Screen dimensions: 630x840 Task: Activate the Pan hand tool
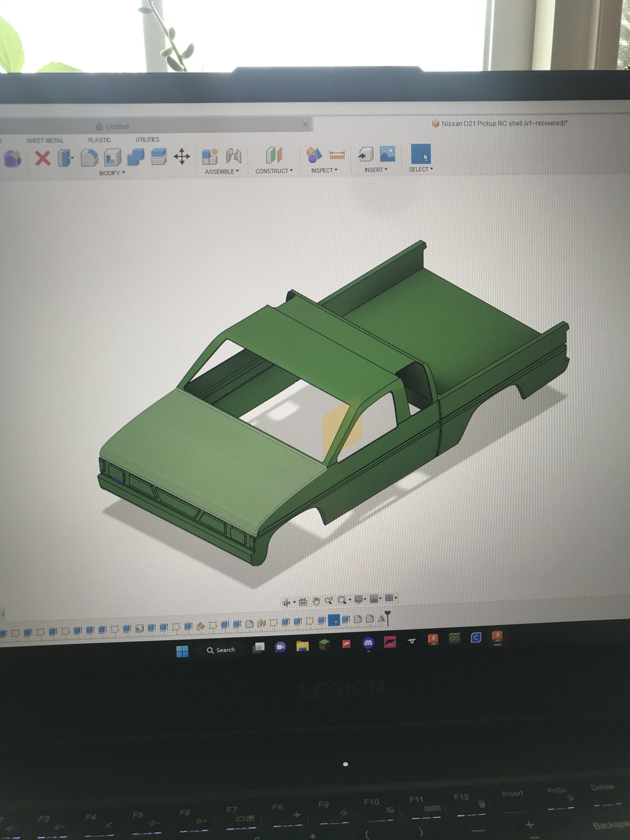click(316, 600)
